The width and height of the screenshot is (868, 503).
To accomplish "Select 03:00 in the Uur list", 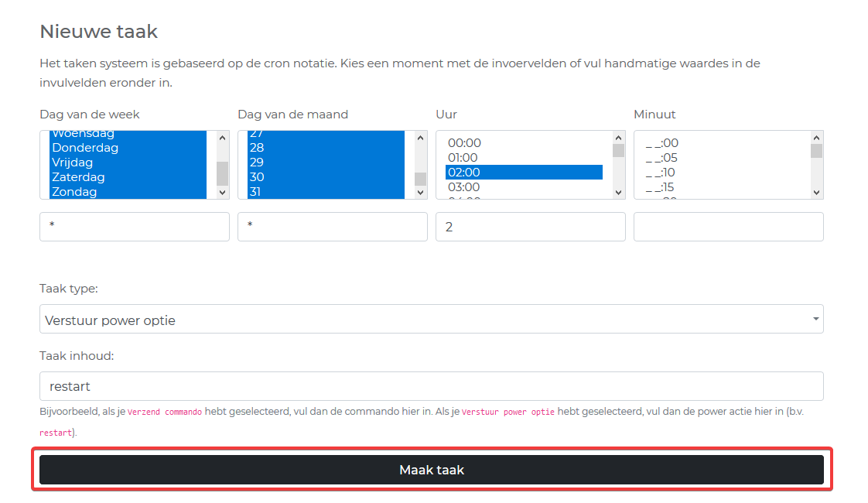I will (464, 187).
